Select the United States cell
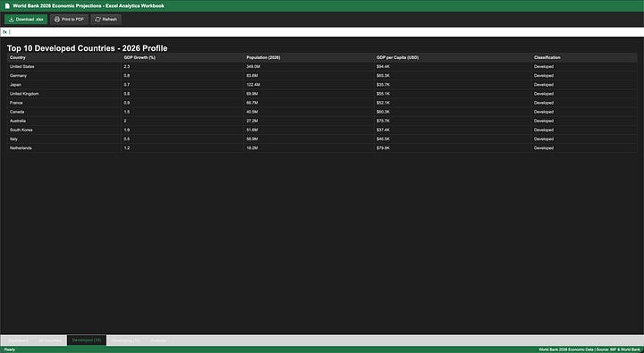 [x=64, y=66]
